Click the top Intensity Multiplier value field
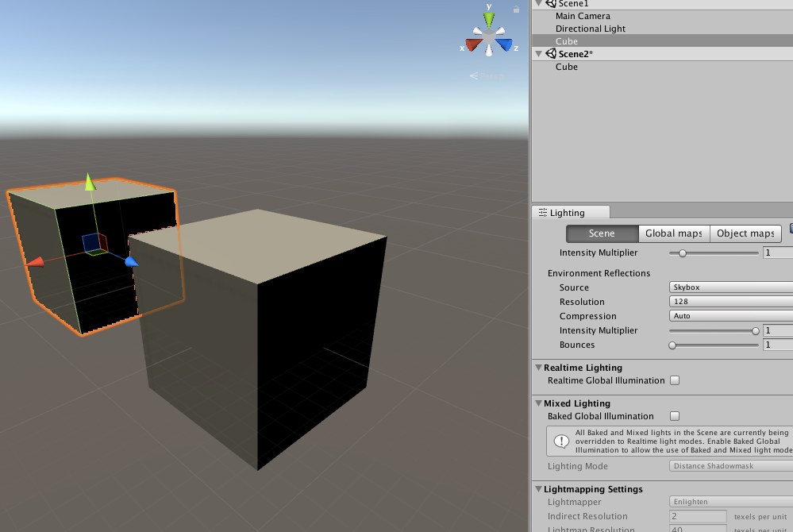Image resolution: width=793 pixels, height=532 pixels. [x=778, y=253]
